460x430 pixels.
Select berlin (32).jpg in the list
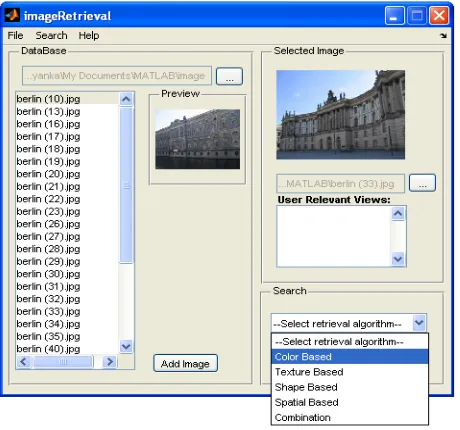pos(67,299)
